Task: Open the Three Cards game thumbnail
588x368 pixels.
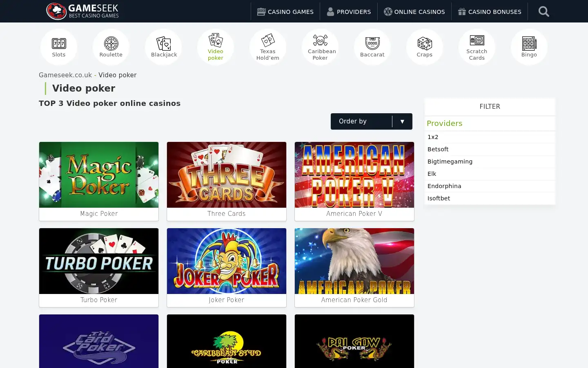Action: 227,175
